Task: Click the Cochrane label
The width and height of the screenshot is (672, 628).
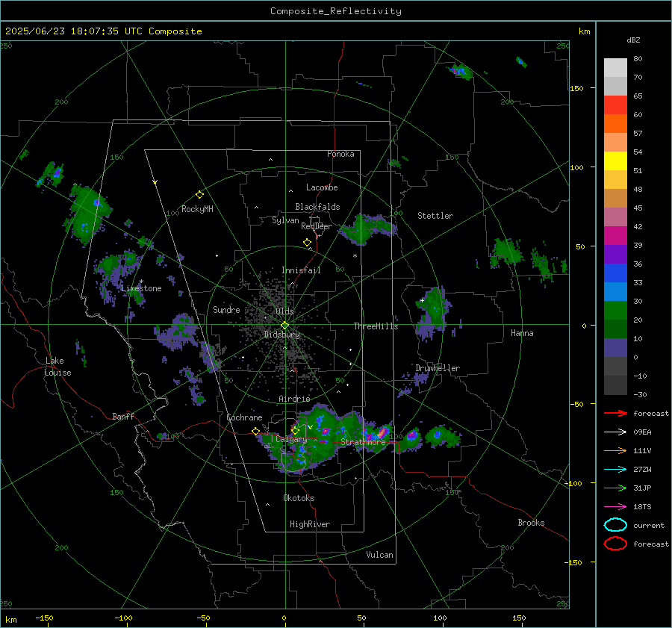Action: click(x=244, y=417)
